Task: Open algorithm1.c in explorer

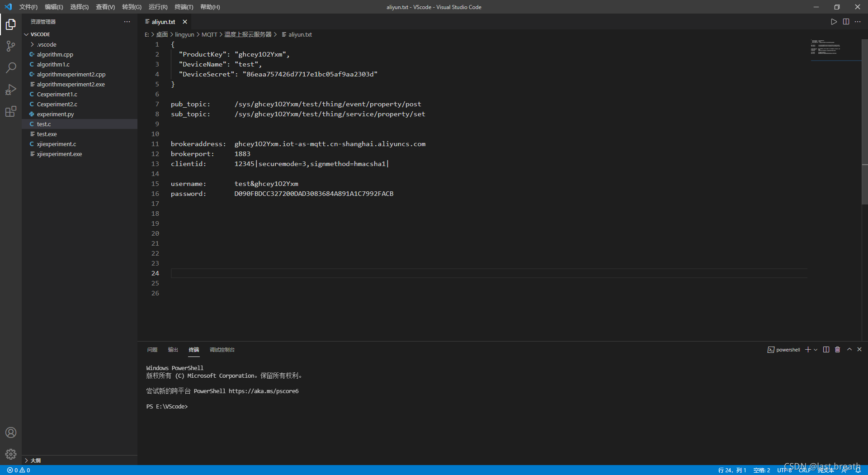Action: point(80,64)
